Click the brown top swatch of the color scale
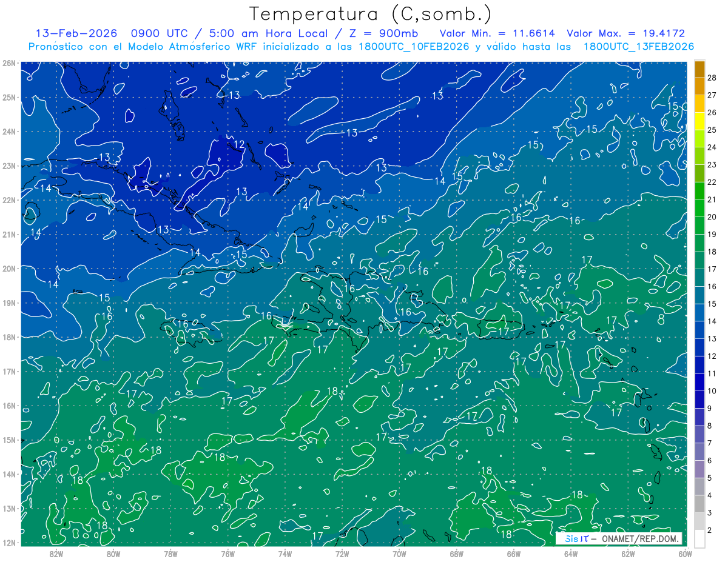The image size is (728, 562). click(x=699, y=69)
